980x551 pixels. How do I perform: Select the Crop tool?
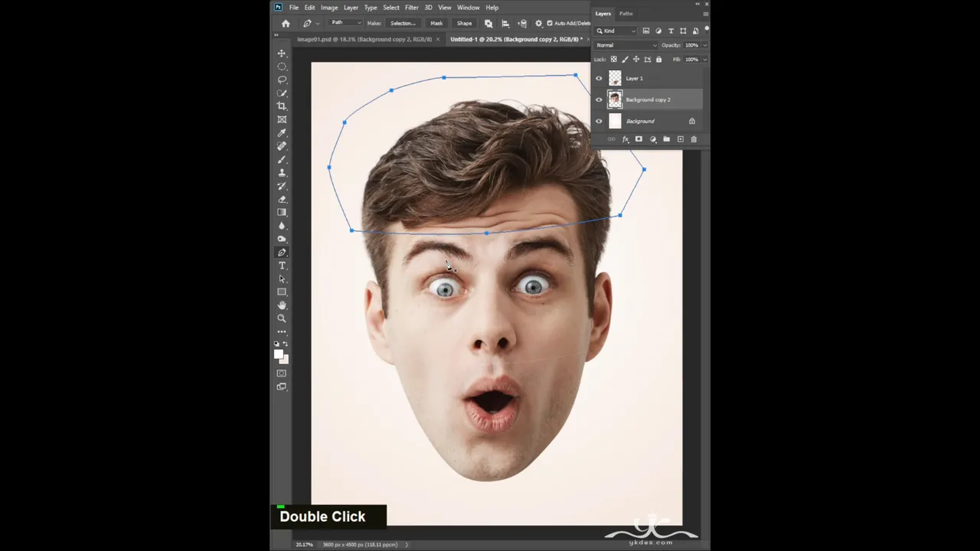point(282,106)
